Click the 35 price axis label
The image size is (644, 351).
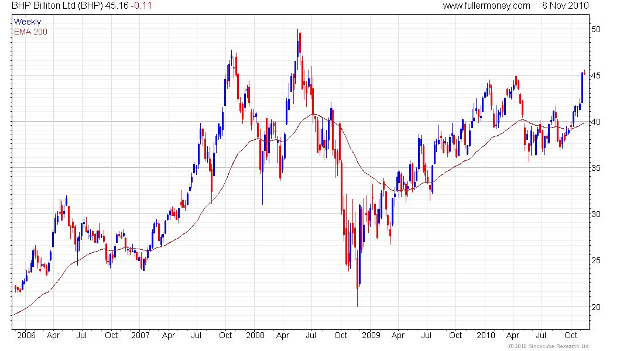point(595,168)
